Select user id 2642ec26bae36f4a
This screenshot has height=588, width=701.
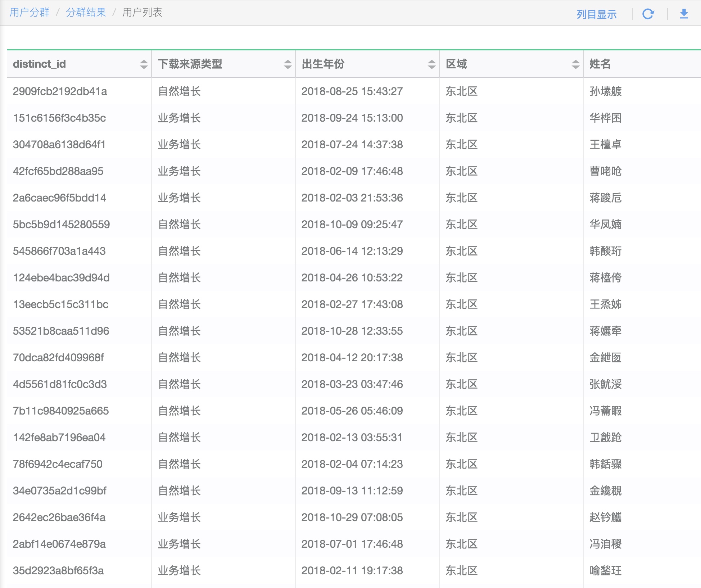(x=59, y=517)
